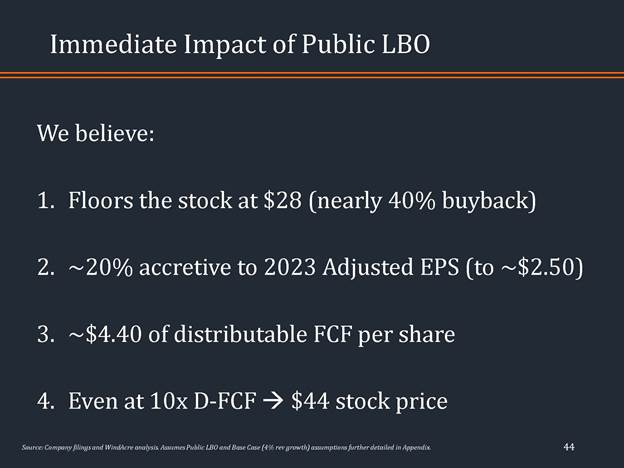624x468 pixels.
Task: Click the '$44 stock price' text
Action: coord(369,402)
